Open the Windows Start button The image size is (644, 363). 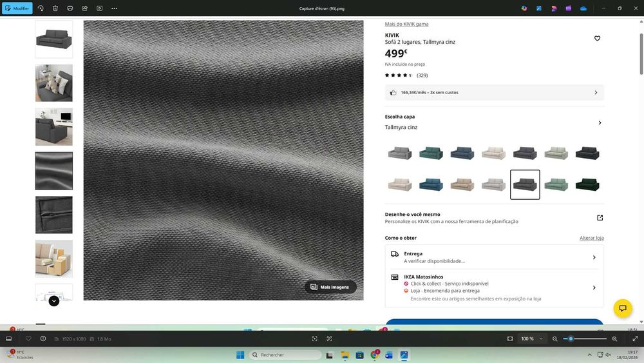pyautogui.click(x=240, y=355)
